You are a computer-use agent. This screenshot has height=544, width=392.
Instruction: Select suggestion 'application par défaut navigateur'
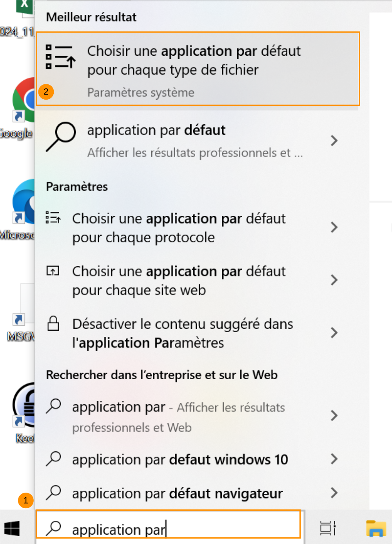click(x=177, y=493)
